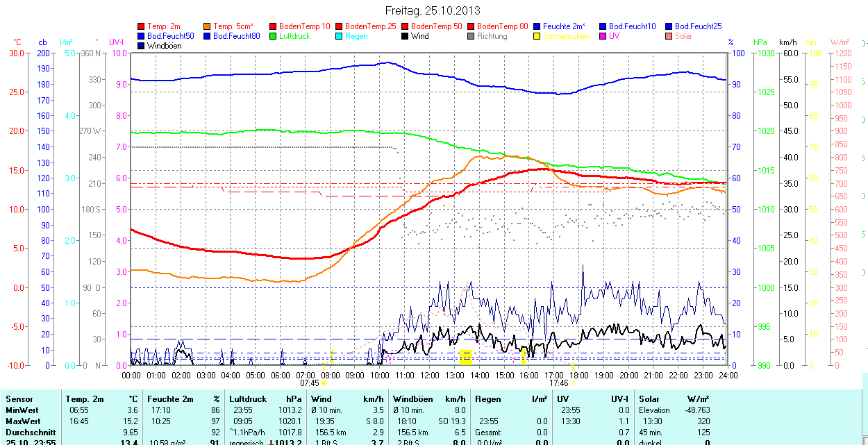Click the 1030 value on hPa axis
The height and width of the screenshot is (445, 868).
765,53
